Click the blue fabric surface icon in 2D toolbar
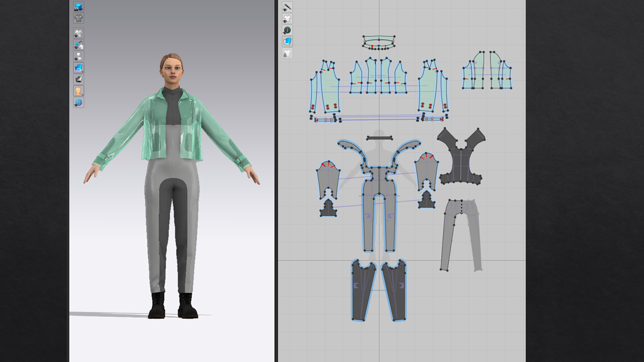This screenshot has height=362, width=644. pos(287,42)
